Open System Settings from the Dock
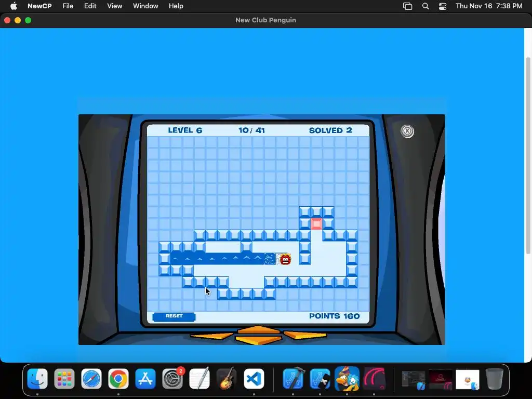The image size is (532, 399). (x=172, y=379)
